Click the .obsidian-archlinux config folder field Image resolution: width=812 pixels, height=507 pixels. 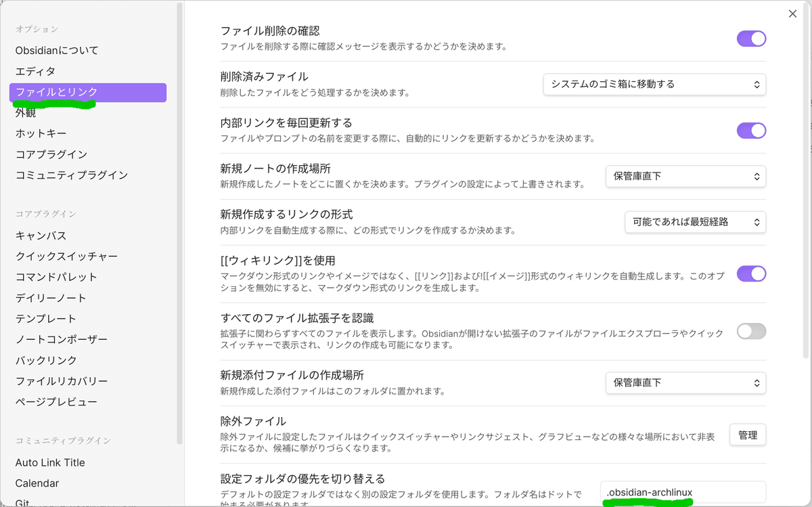click(x=683, y=492)
